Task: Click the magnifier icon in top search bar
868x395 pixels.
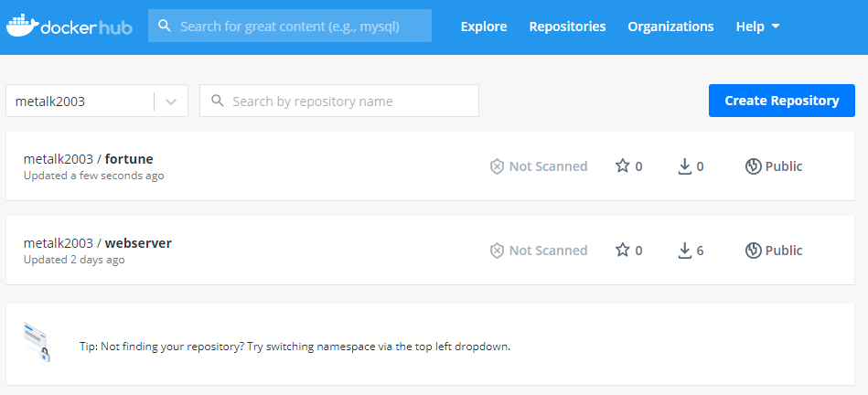Action: (165, 26)
